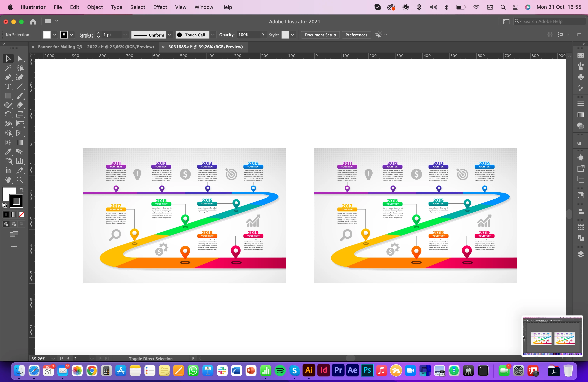Screen dimensions: 588x382
Task: Choose the Rotate tool
Action: click(x=8, y=114)
